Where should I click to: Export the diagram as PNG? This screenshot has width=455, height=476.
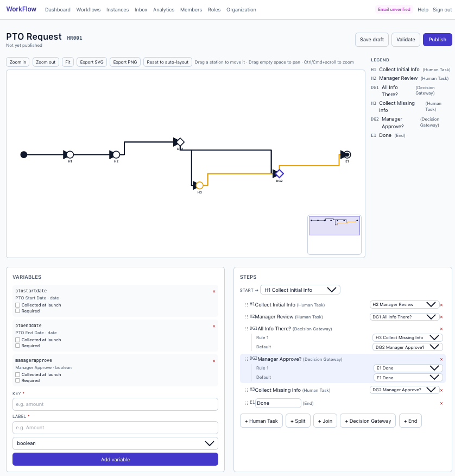click(125, 62)
